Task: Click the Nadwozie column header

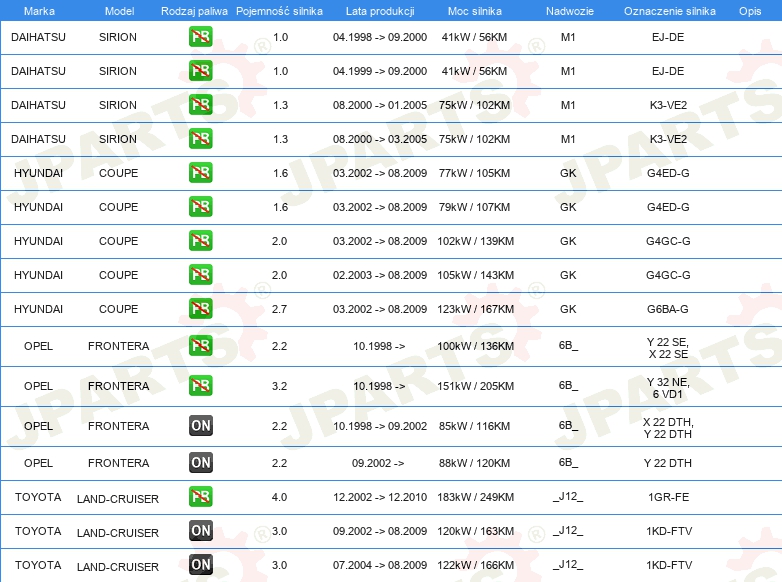Action: (x=567, y=10)
